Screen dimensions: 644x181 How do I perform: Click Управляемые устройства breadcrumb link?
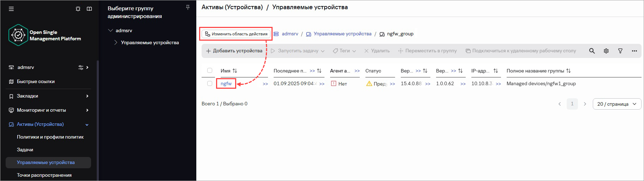pyautogui.click(x=342, y=34)
